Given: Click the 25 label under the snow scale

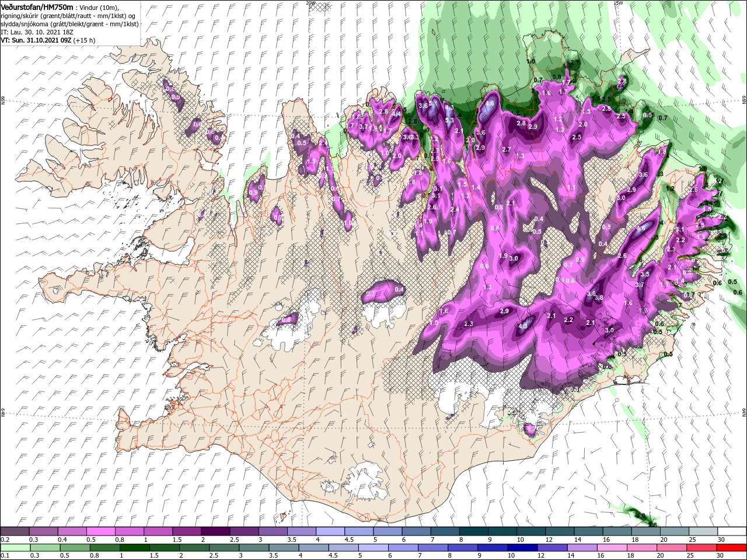Looking at the screenshot, I should 692,540.
